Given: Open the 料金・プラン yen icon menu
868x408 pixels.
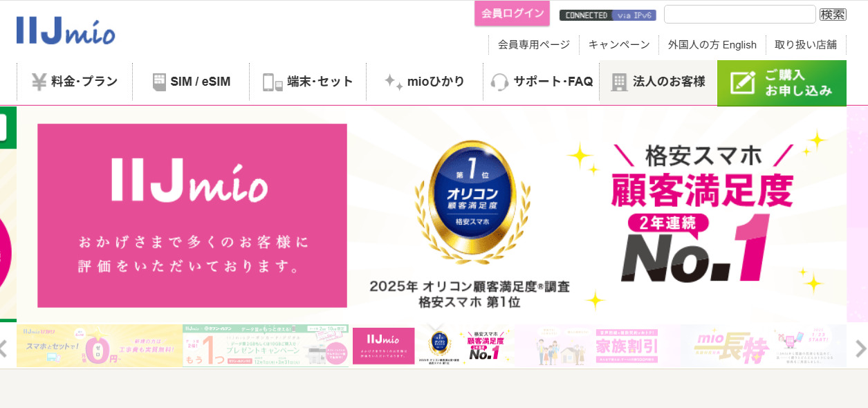Looking at the screenshot, I should tap(39, 82).
